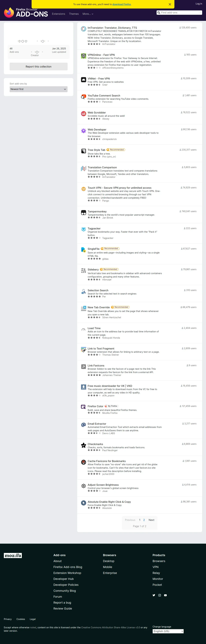Click the Sidebery icon
This screenshot has height=644, width=206.
click(x=84, y=271)
